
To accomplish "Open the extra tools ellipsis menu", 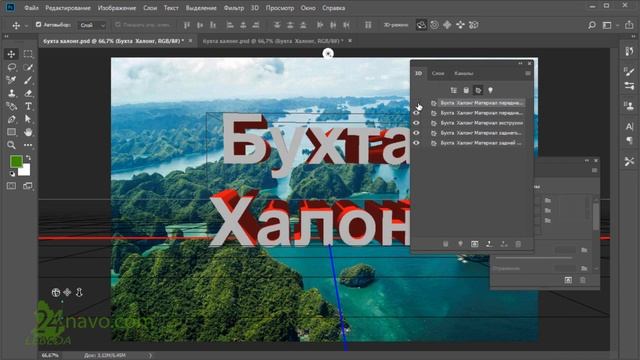I will (28, 145).
